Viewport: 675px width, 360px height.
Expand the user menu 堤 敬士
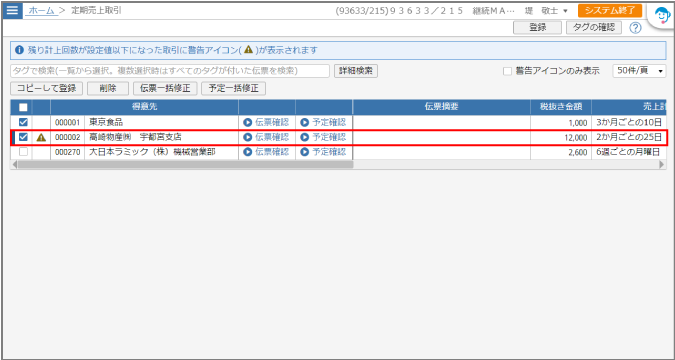546,11
